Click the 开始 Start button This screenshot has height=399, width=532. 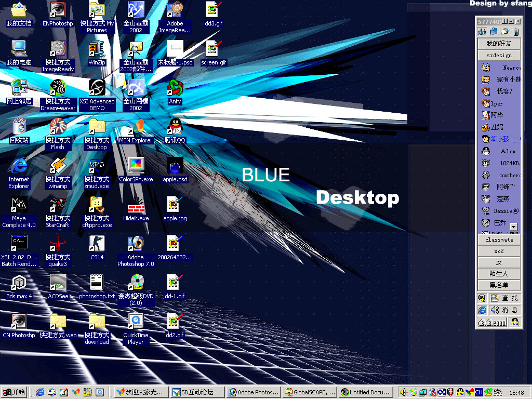click(14, 392)
